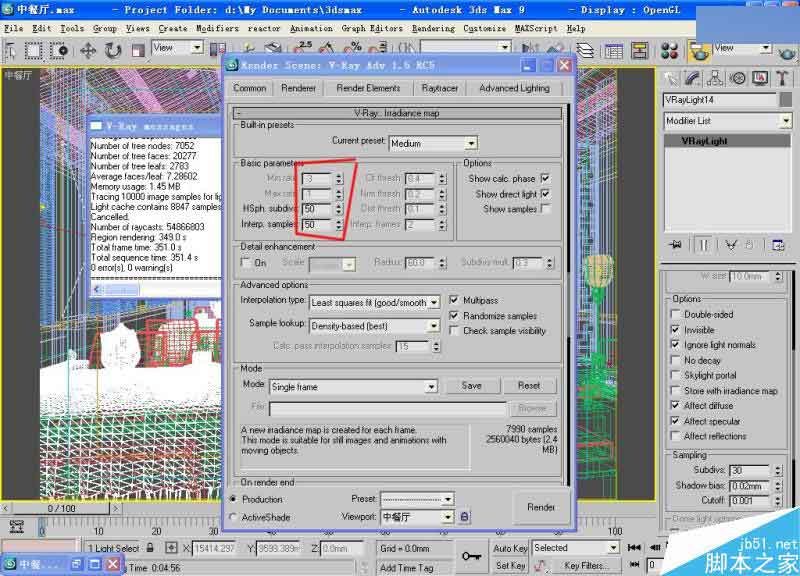
Task: Open the Modifier List dropdown
Action: coord(787,120)
